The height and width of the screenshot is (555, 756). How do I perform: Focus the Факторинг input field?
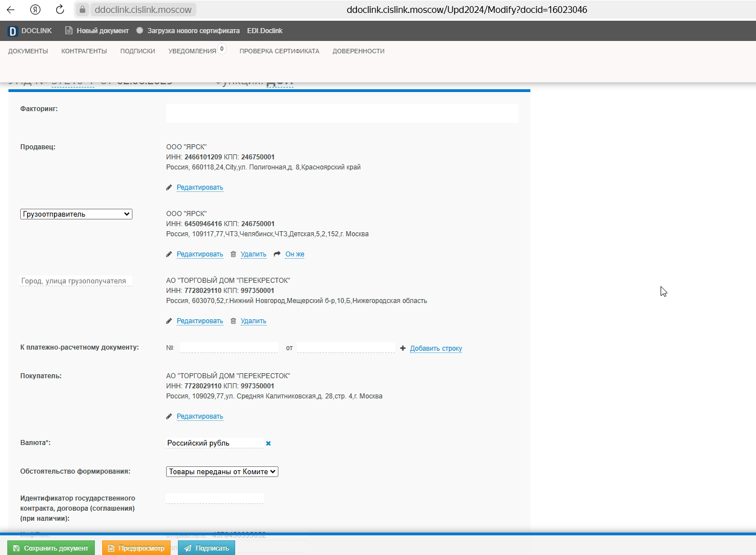[x=342, y=113]
